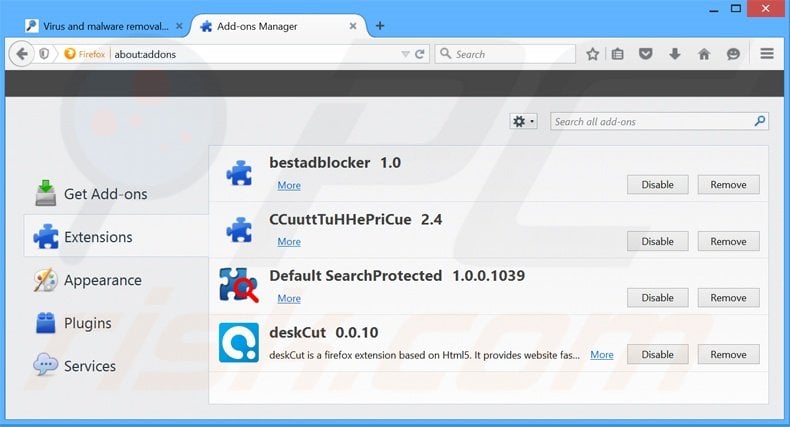Remove CCuuttTuHHePriCue extension

point(729,242)
